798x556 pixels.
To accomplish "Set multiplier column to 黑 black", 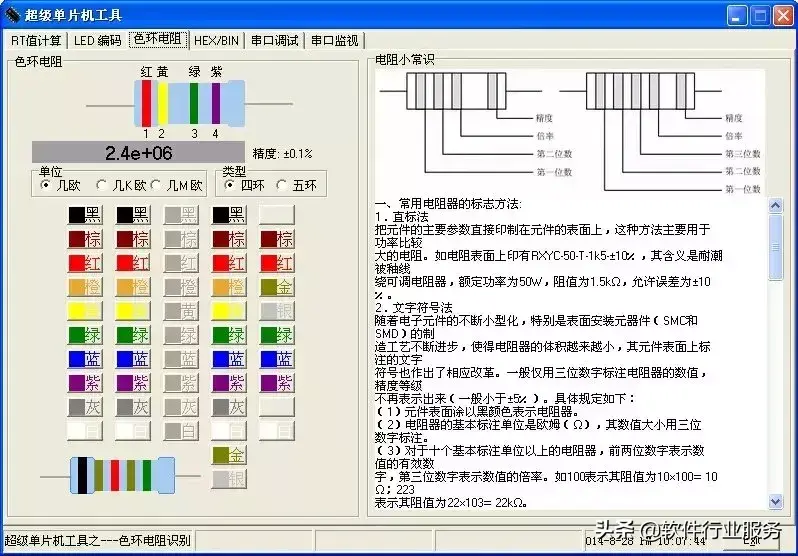I will tap(229, 215).
